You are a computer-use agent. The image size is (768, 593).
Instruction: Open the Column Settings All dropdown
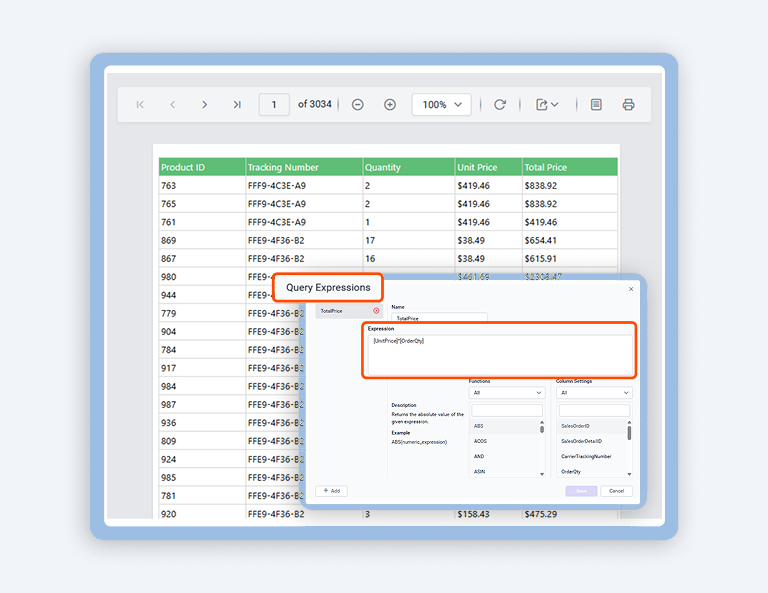click(x=594, y=393)
